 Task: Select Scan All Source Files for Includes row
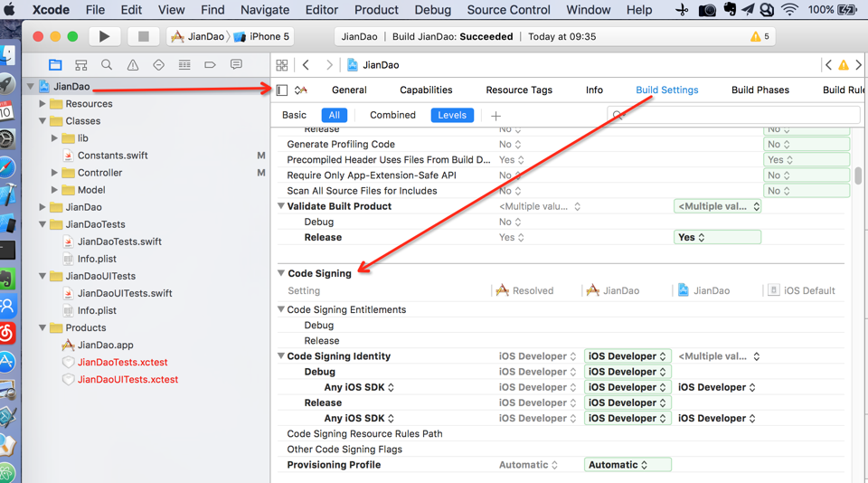(561, 191)
